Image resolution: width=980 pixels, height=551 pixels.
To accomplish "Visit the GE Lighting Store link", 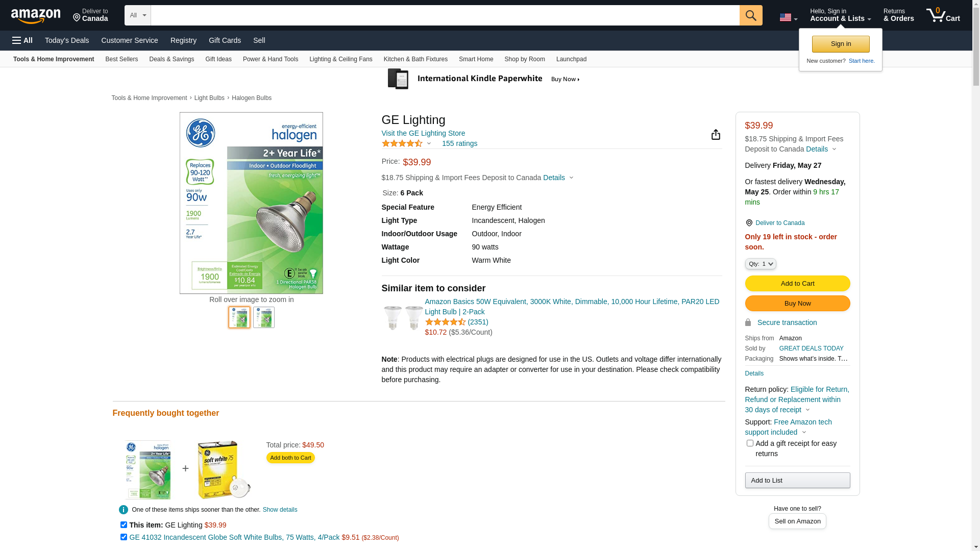I will [x=423, y=133].
